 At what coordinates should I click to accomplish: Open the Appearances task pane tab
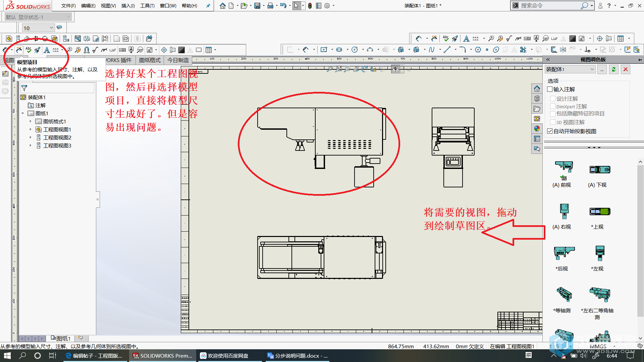(537, 129)
